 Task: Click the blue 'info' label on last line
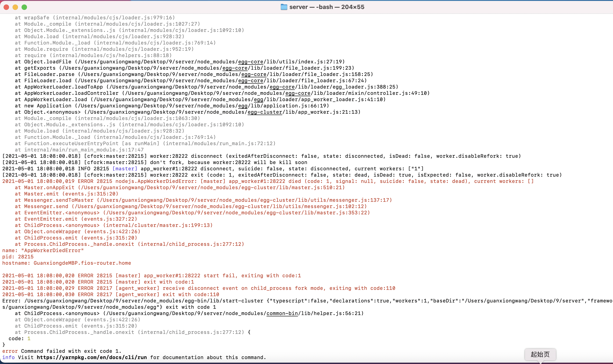tap(9, 357)
